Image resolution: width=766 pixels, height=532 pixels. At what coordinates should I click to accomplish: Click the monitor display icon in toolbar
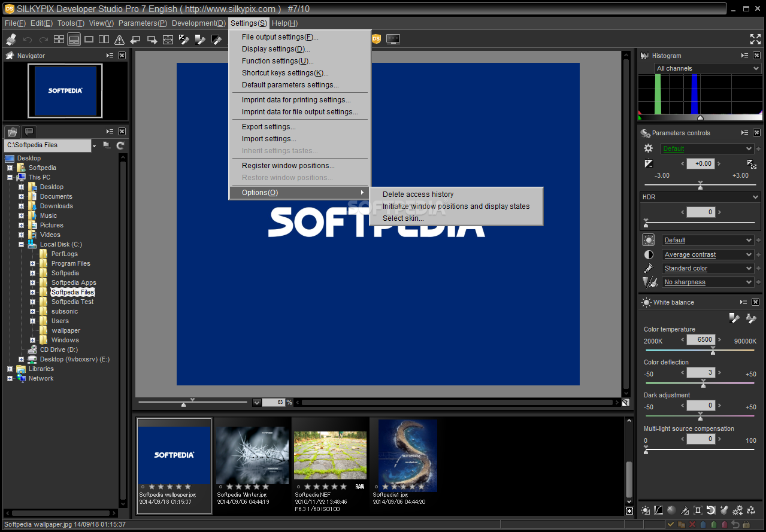click(393, 39)
